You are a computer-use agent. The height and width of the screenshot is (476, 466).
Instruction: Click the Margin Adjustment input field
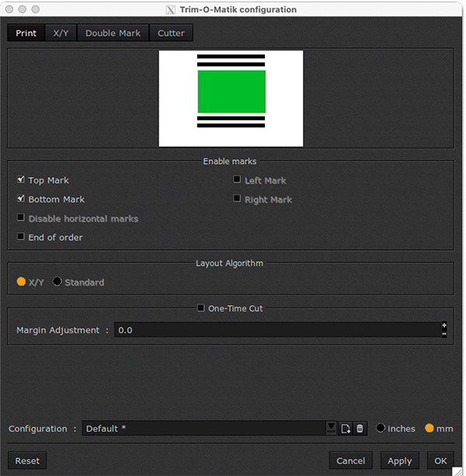(x=276, y=330)
